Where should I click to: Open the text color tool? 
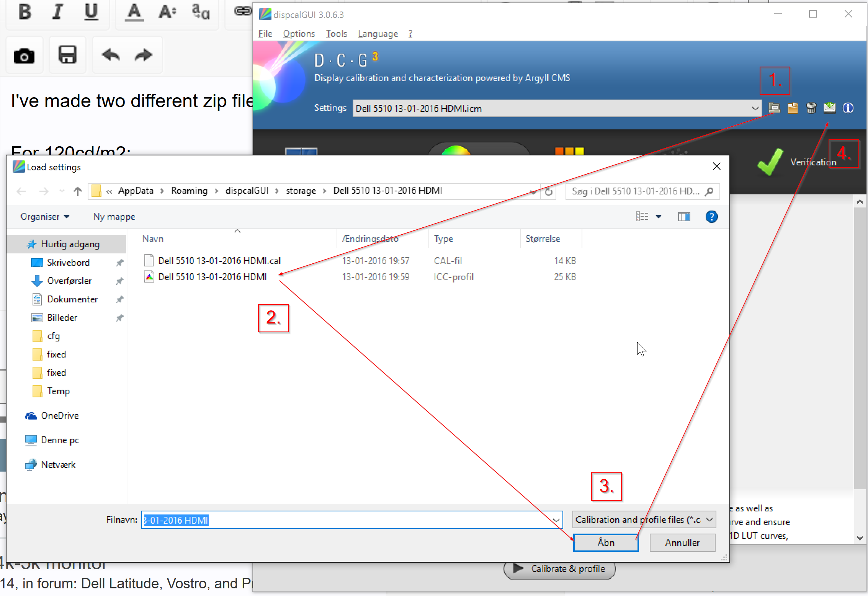point(134,12)
